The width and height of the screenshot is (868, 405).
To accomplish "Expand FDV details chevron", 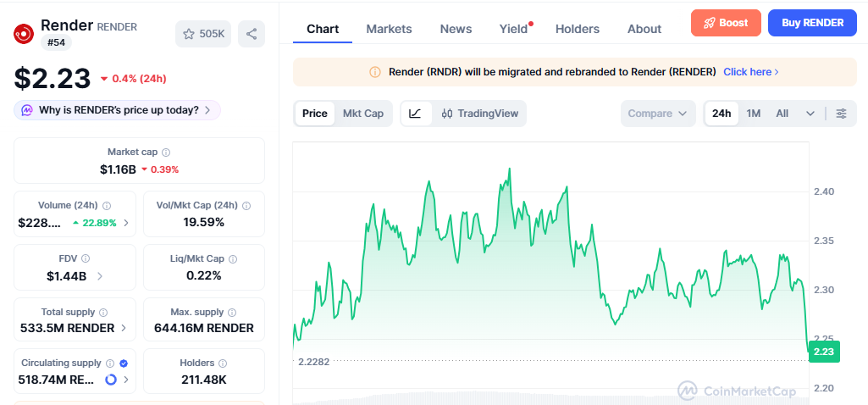I will pyautogui.click(x=100, y=276).
